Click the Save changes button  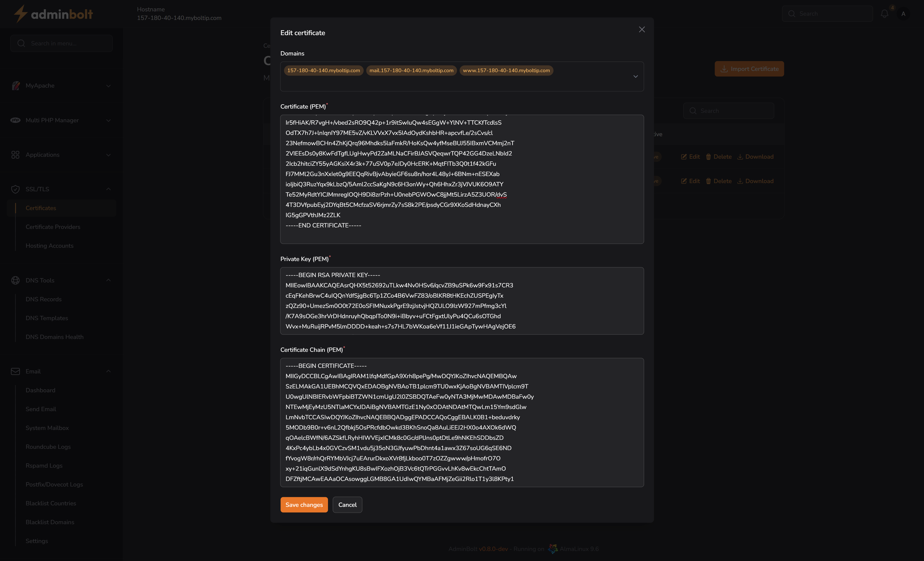pyautogui.click(x=304, y=505)
